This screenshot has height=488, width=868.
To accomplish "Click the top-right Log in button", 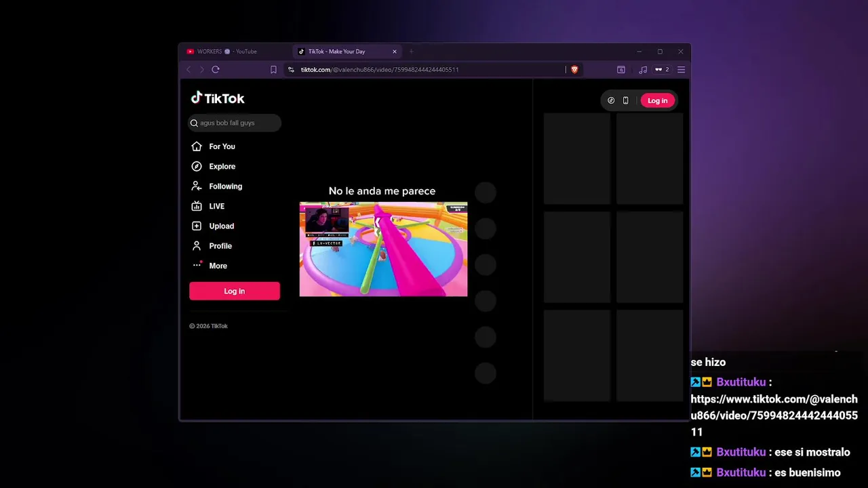I will [657, 100].
